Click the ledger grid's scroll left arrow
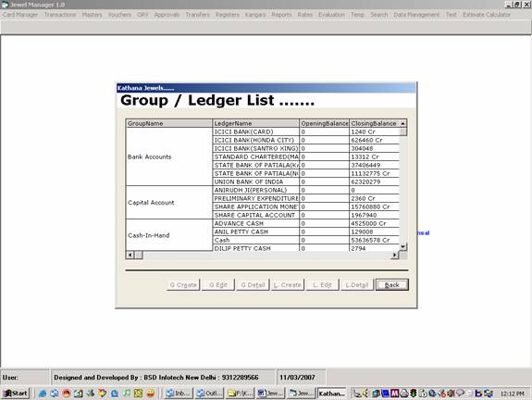532x400 pixels. (130, 255)
